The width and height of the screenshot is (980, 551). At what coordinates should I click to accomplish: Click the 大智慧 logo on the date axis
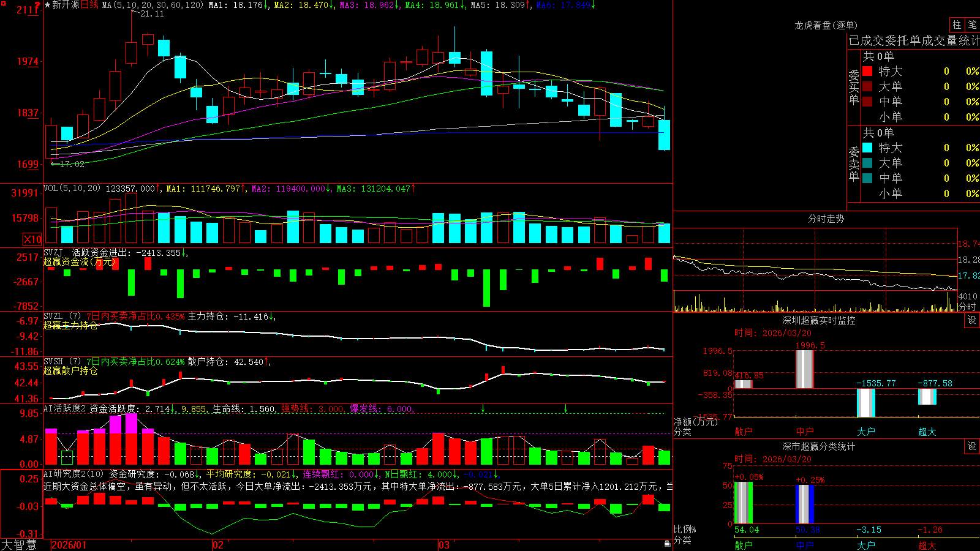coord(19,544)
